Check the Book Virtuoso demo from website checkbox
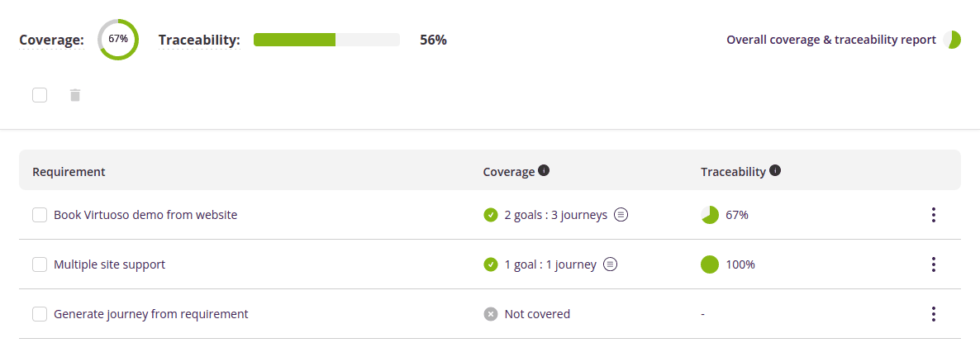The image size is (980, 362). click(40, 215)
